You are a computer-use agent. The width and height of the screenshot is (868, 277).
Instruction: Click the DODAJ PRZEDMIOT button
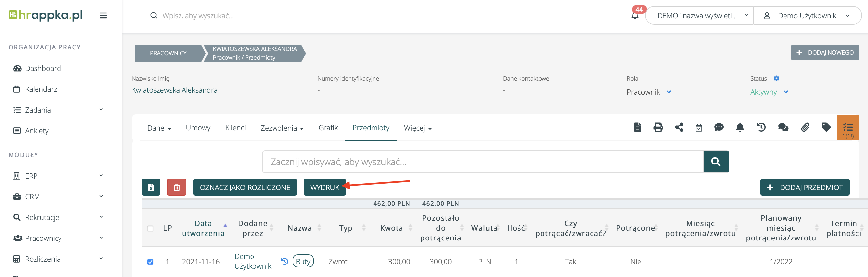pyautogui.click(x=804, y=188)
